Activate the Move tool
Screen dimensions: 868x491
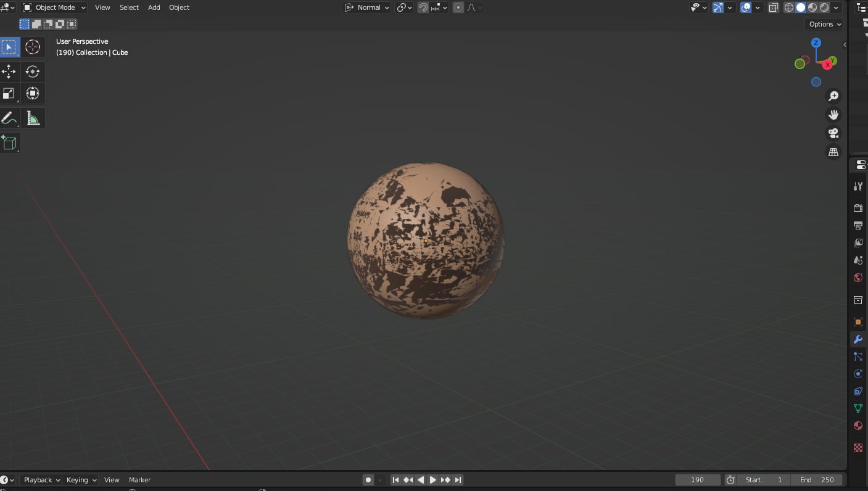[9, 72]
